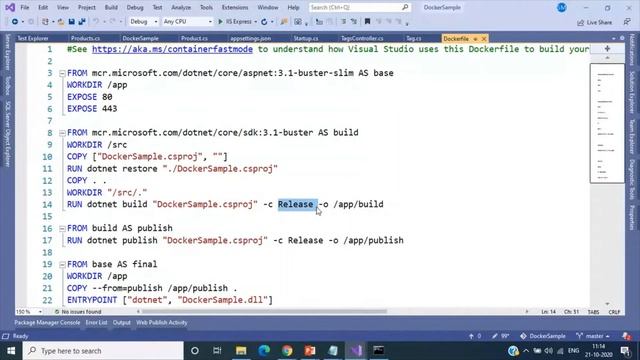Click the editor split plus button
Screen dimensions: 640x360
(607, 49)
